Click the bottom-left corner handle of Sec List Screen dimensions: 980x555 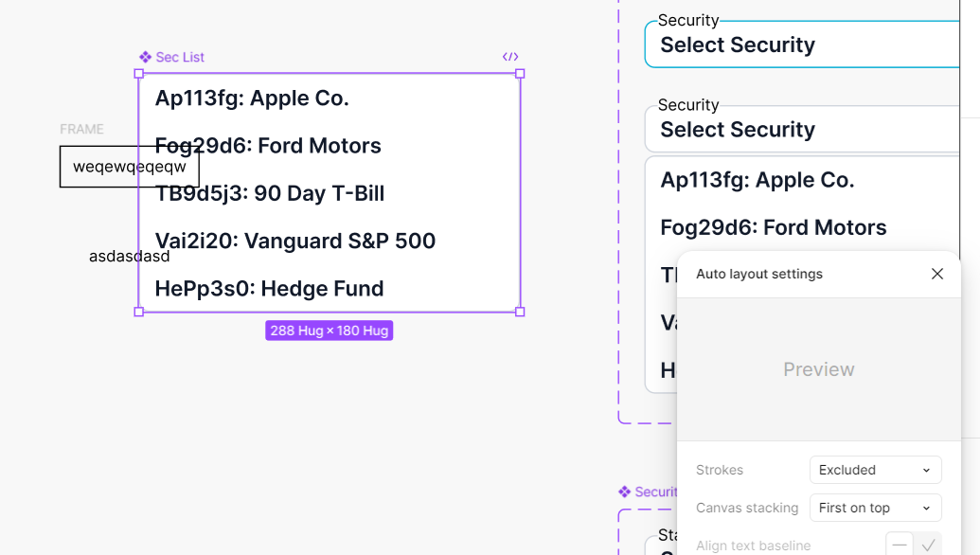point(139,312)
